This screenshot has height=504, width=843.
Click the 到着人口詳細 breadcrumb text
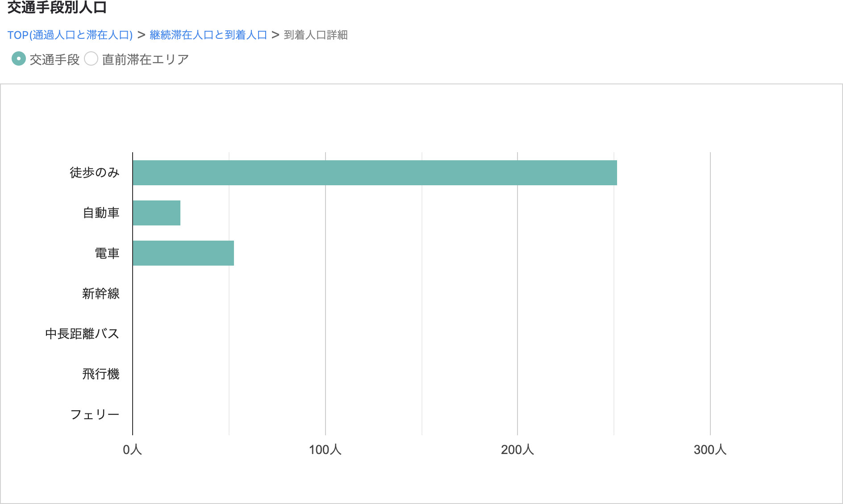[316, 35]
